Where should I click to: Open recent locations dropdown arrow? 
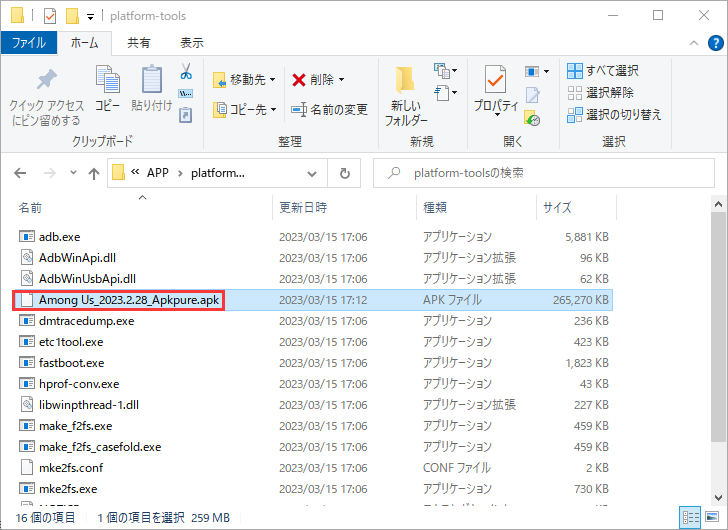coord(73,173)
